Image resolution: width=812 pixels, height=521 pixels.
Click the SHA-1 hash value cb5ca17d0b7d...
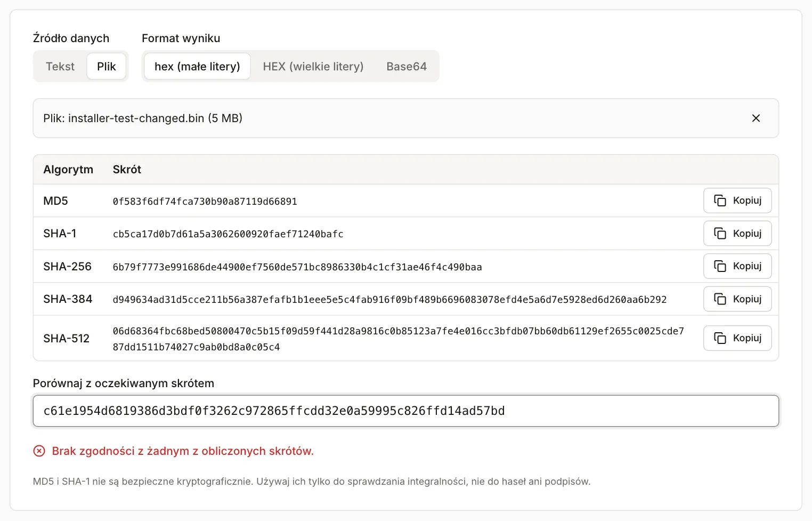[228, 234]
